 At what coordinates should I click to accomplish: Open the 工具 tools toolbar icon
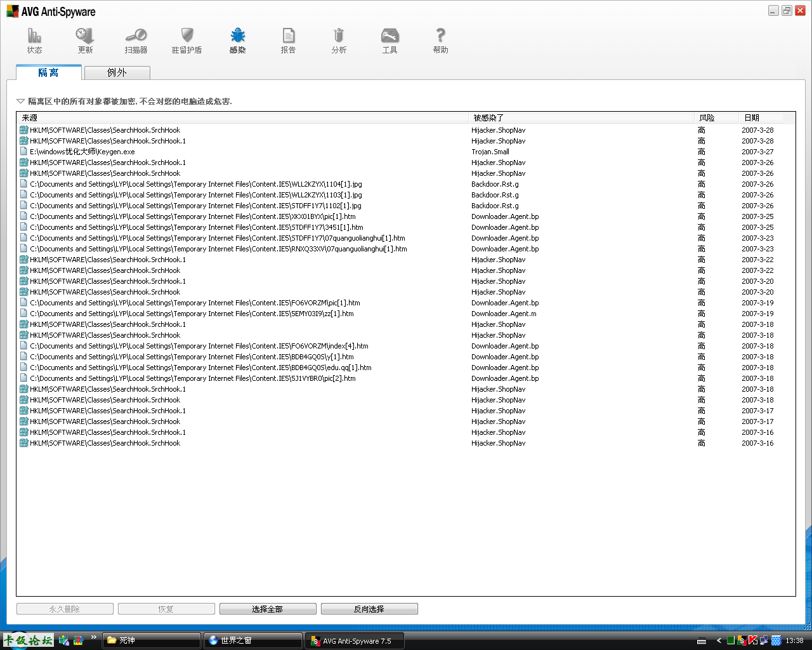pos(390,40)
